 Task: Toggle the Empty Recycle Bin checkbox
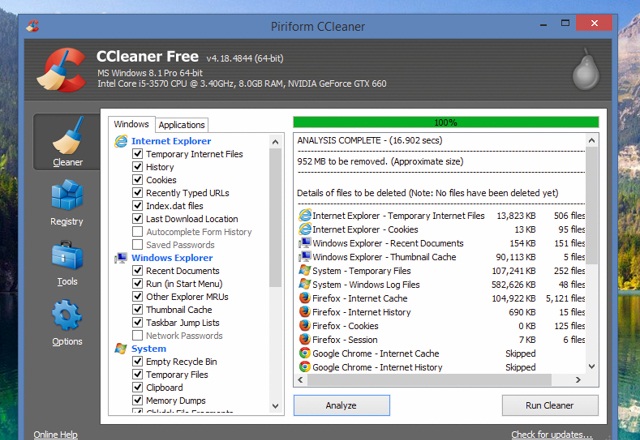(x=138, y=362)
